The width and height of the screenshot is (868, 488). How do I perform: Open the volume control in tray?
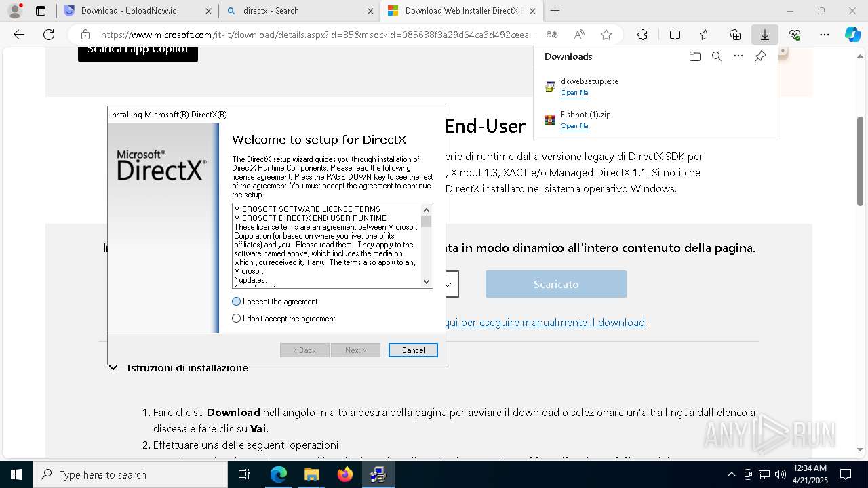pyautogui.click(x=780, y=474)
